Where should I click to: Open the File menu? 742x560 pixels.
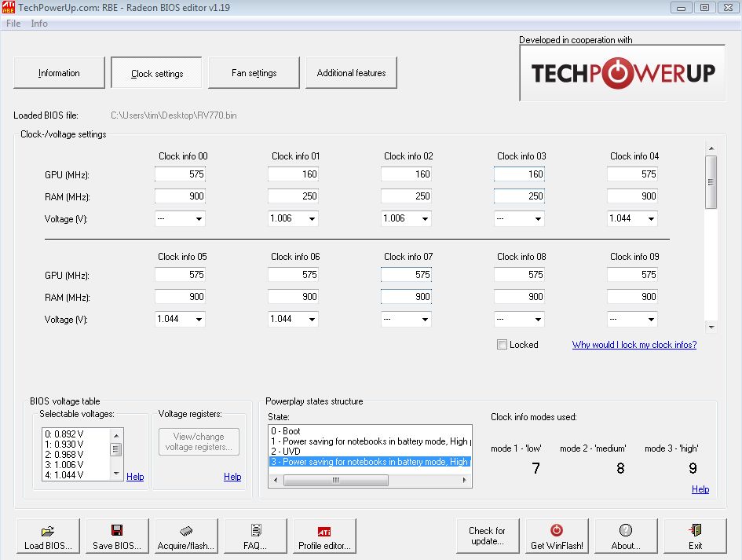click(13, 24)
